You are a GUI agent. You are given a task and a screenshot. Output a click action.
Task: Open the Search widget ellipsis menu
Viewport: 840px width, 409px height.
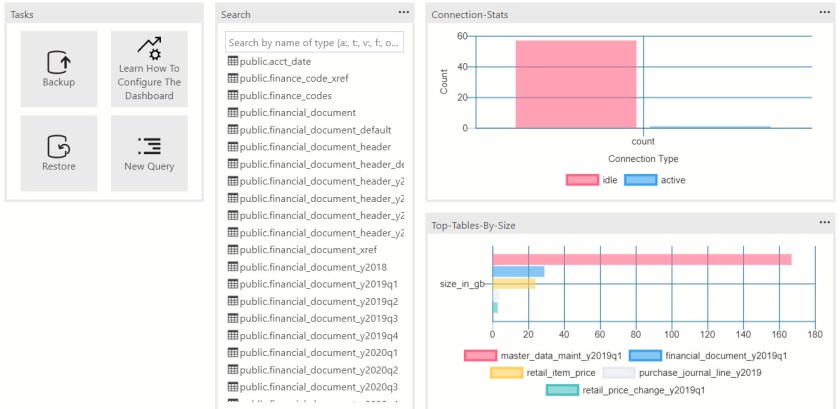[x=404, y=13]
